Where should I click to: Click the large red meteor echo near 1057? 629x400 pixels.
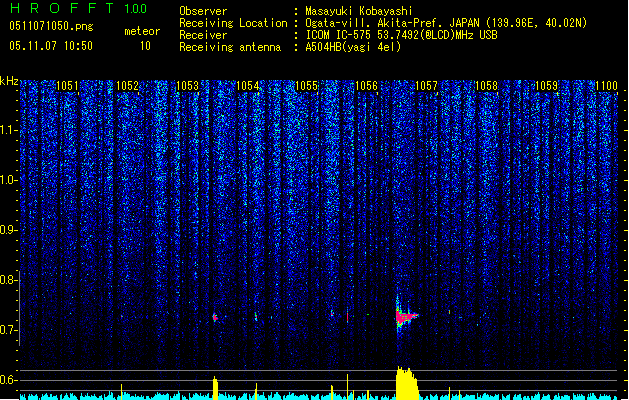tap(405, 317)
